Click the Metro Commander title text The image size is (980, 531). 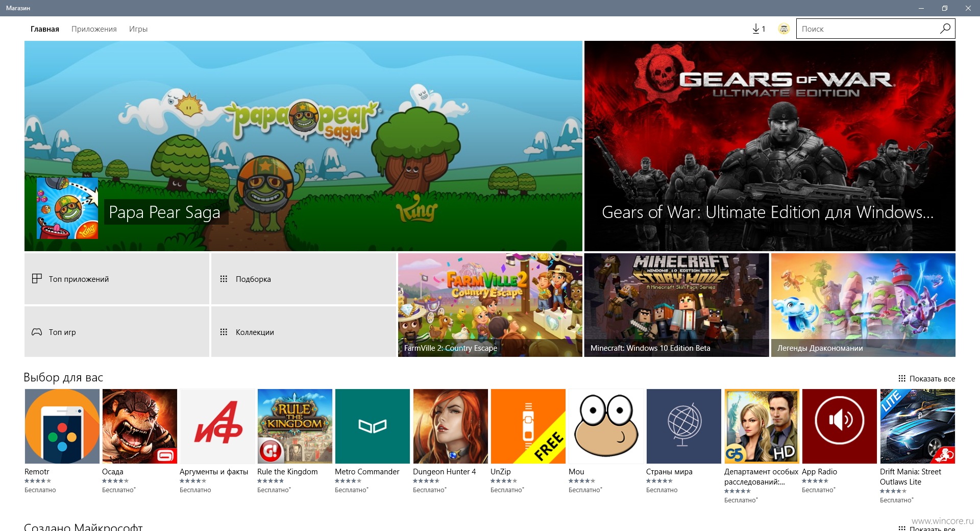[x=367, y=472]
